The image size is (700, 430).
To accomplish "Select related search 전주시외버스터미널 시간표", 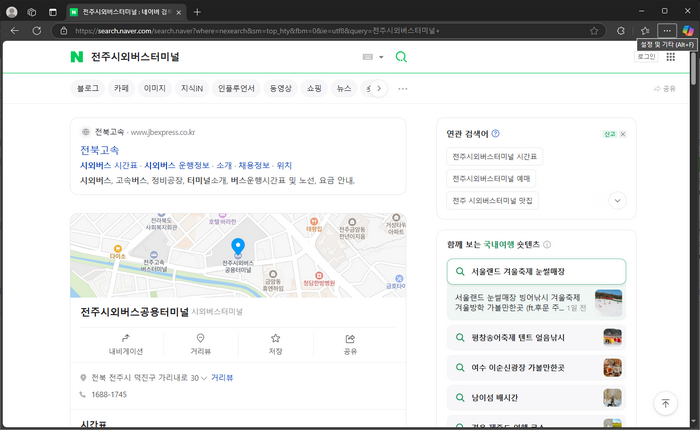I will [x=494, y=157].
